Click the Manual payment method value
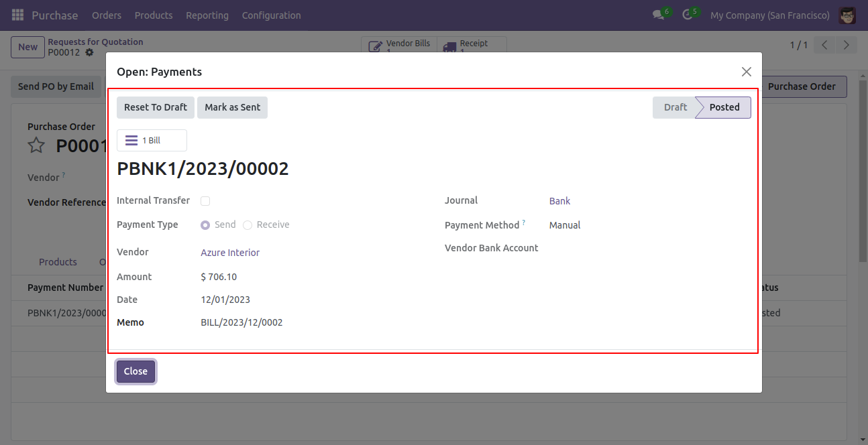 point(565,225)
